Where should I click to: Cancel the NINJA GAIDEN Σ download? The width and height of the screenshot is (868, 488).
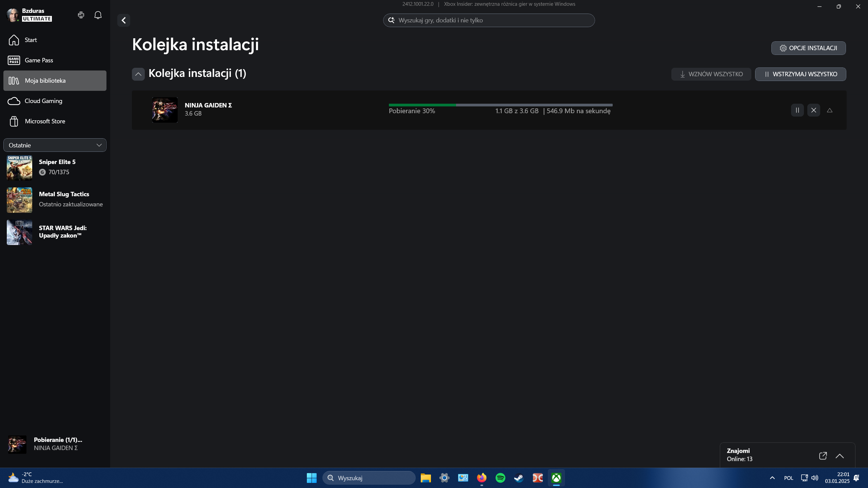point(814,110)
